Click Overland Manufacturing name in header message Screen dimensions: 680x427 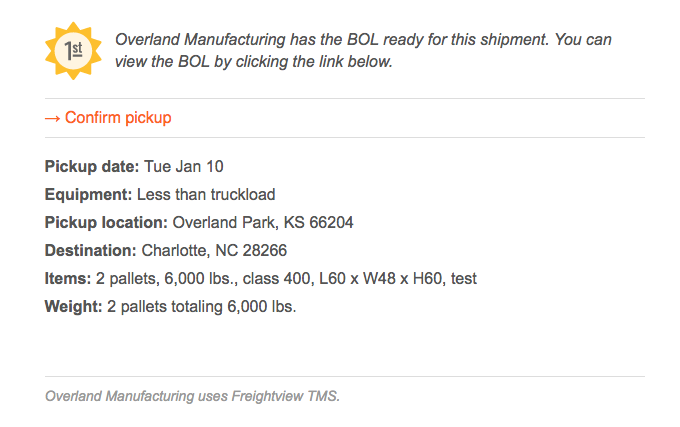tap(200, 40)
